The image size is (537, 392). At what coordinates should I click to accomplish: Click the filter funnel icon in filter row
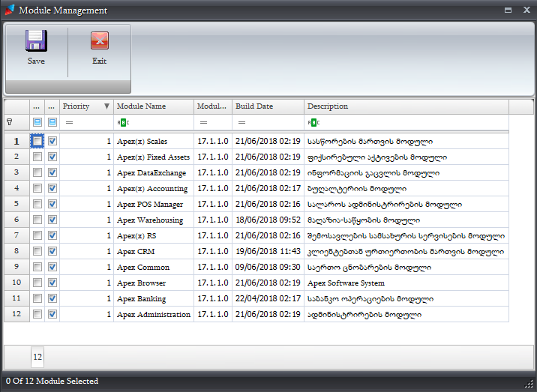10,122
